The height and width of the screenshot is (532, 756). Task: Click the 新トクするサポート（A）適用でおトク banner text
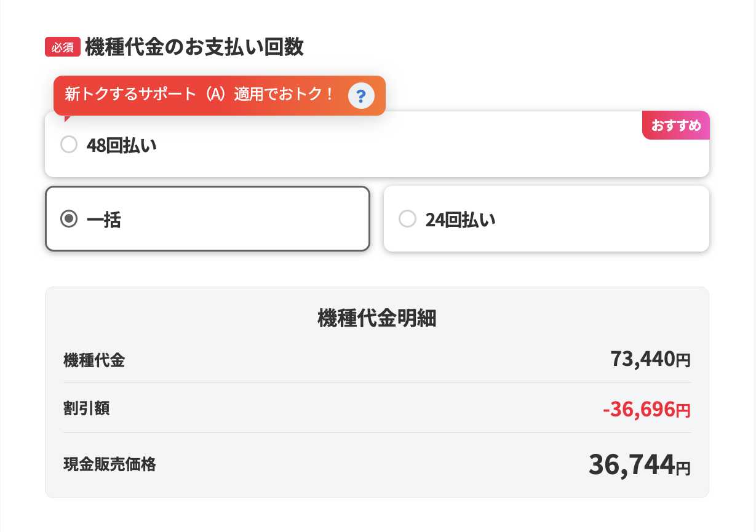(199, 95)
